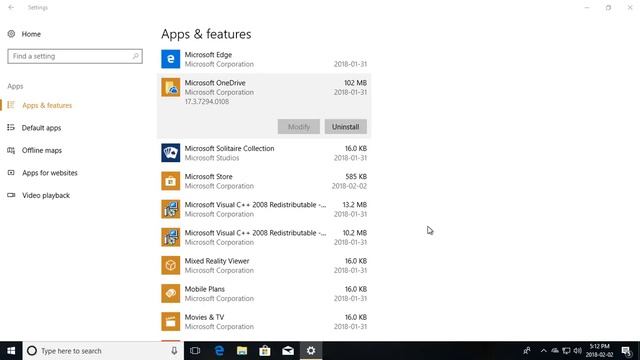The width and height of the screenshot is (640, 360).
Task: Open Task View from the taskbar
Action: [x=195, y=351]
